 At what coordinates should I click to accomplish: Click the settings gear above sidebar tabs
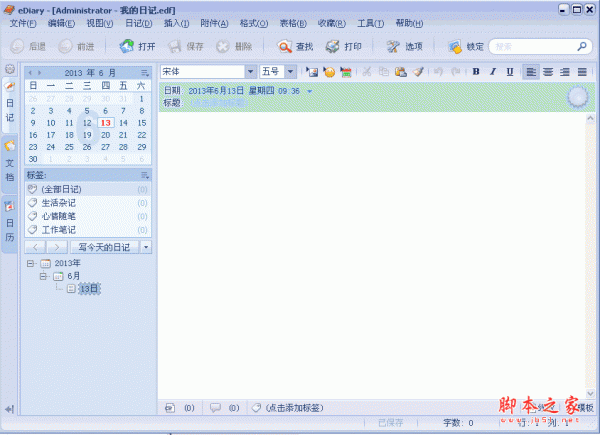click(10, 69)
